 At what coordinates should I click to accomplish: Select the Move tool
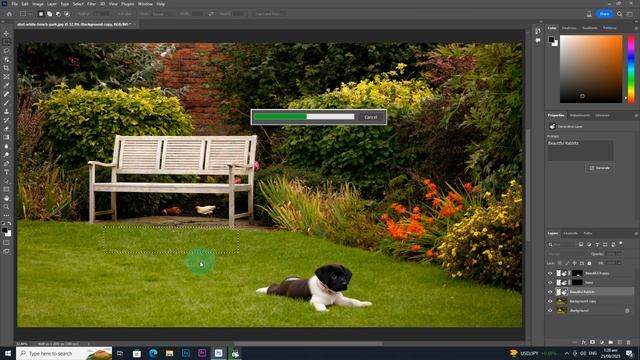6,33
